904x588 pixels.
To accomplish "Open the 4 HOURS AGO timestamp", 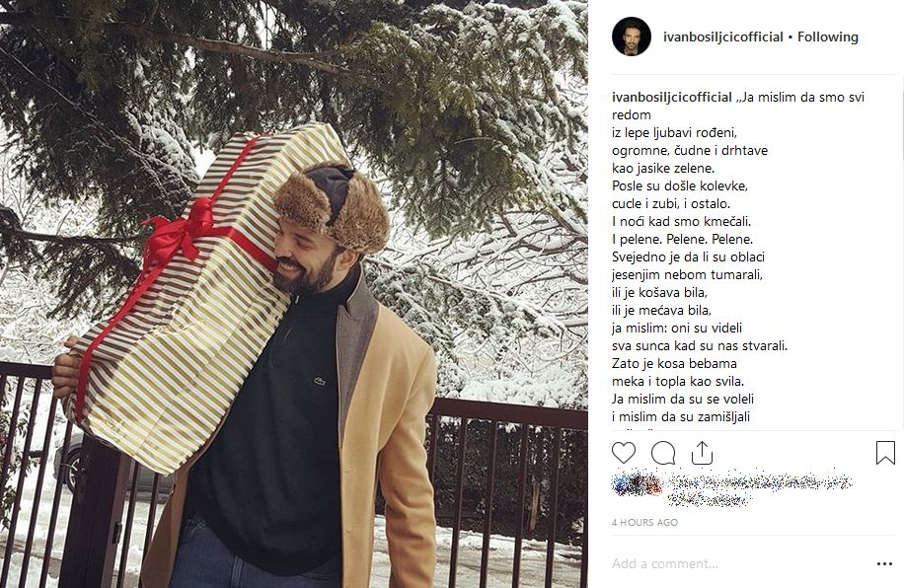I will [644, 522].
